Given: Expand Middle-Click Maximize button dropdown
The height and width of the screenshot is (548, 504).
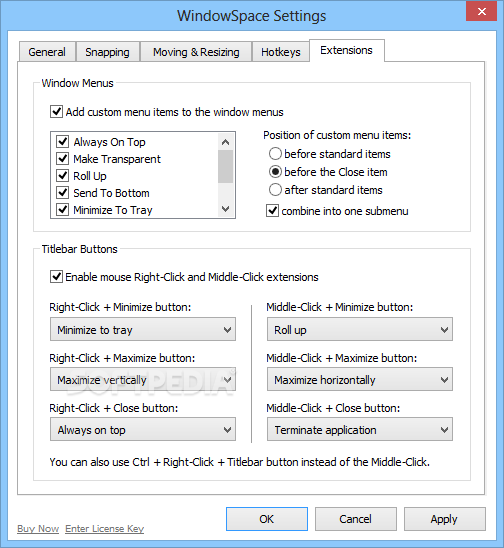Looking at the screenshot, I should click(360, 379).
